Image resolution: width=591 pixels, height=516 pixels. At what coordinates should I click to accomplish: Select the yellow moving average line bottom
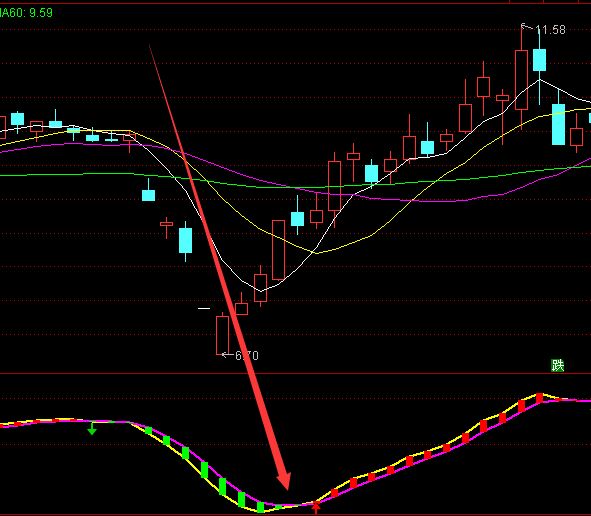click(317, 253)
